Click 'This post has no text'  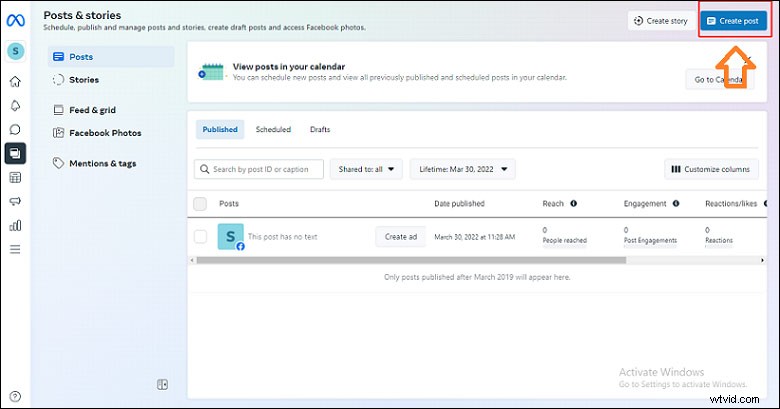pos(283,237)
